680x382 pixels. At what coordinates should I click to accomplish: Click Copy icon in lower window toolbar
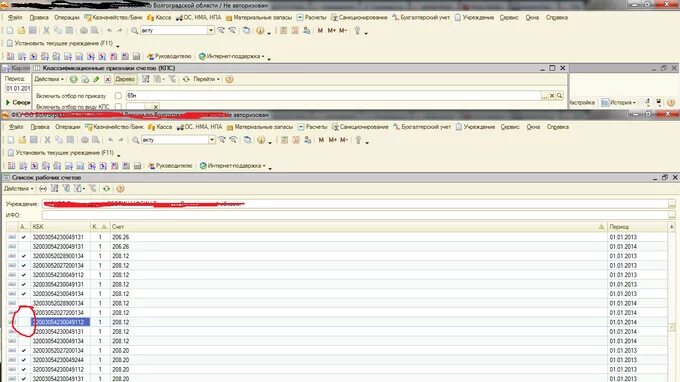(59, 140)
